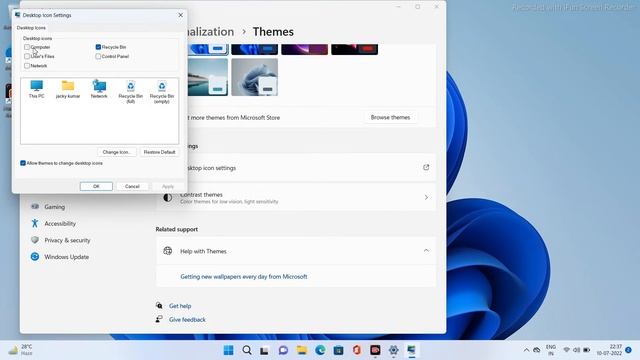Viewport: 640px width, 360px height.
Task: Click the Help with Themes globe icon
Action: 167,251
